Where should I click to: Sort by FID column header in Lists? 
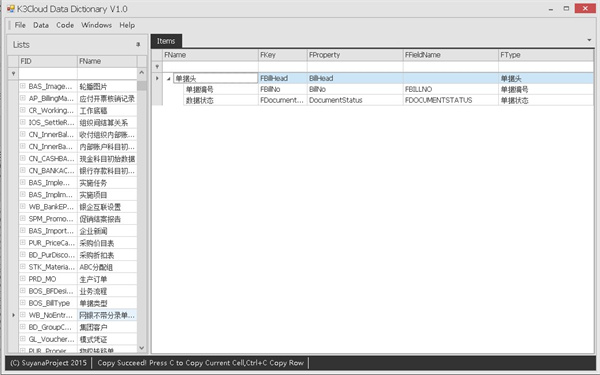[x=48, y=61]
